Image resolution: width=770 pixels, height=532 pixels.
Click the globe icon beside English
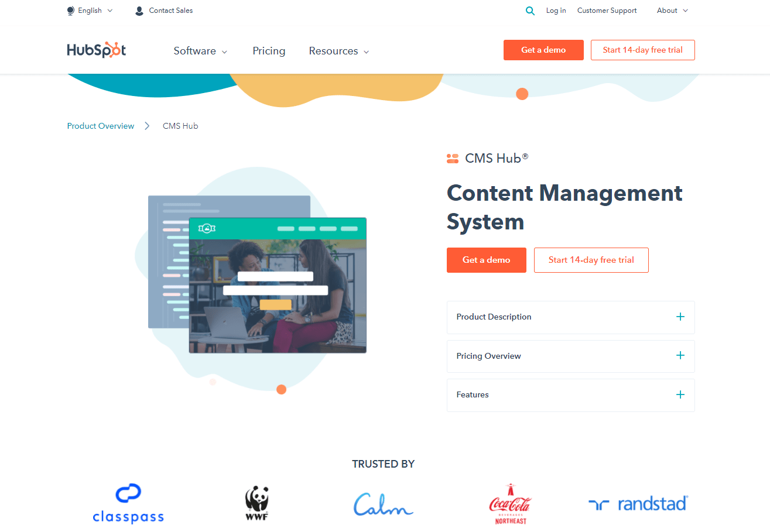point(71,11)
